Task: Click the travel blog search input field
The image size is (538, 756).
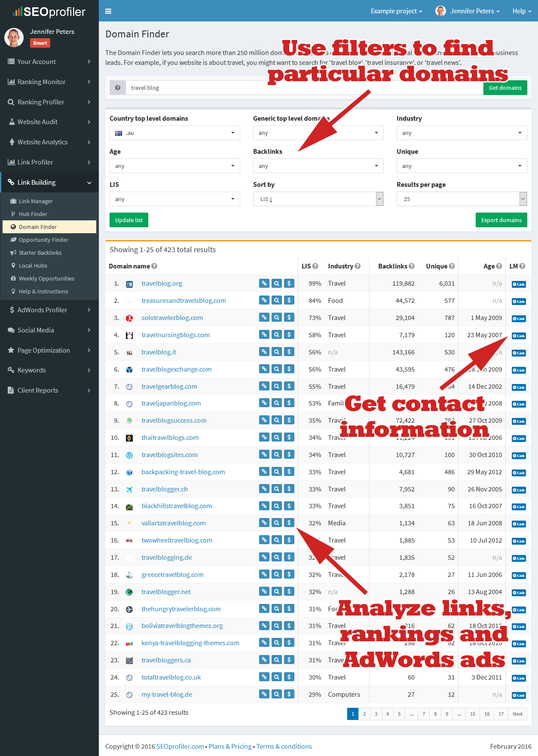Action: coord(304,88)
